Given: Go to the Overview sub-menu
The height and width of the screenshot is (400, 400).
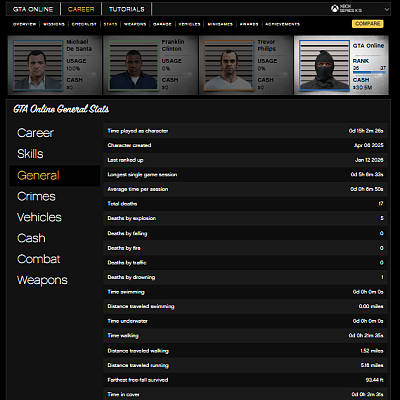Looking at the screenshot, I should click(x=24, y=24).
